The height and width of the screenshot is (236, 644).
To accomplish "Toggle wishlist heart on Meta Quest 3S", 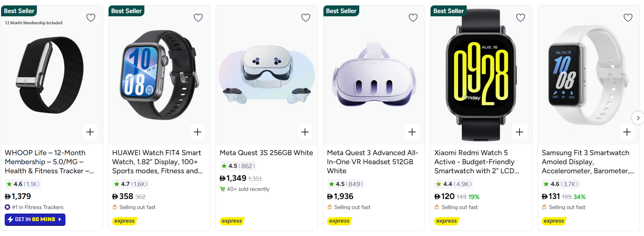I will point(306,17).
